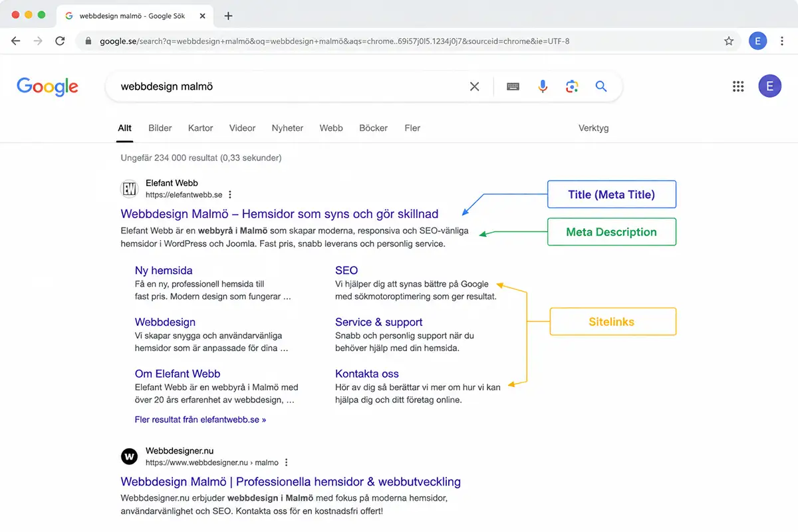Image resolution: width=798 pixels, height=532 pixels.
Task: Switch to Webb tab
Action: pyautogui.click(x=331, y=128)
